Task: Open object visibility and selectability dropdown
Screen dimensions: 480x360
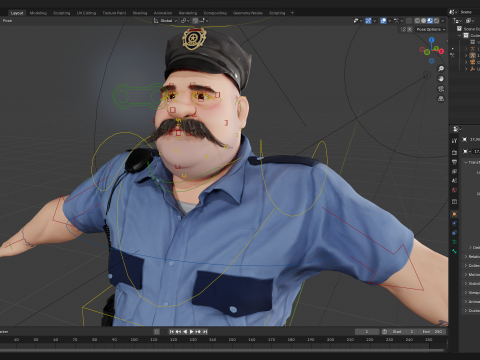Action: click(358, 21)
